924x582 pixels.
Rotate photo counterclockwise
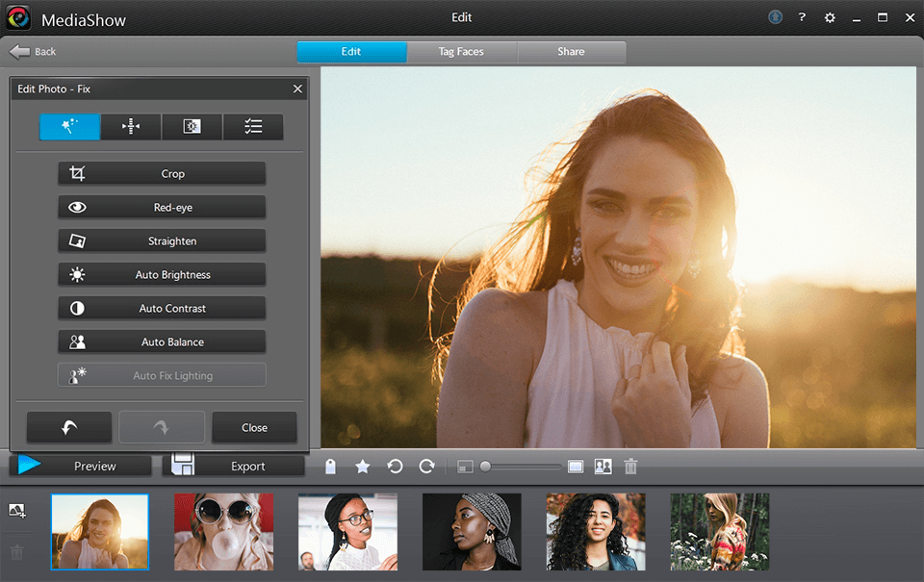[x=395, y=467]
